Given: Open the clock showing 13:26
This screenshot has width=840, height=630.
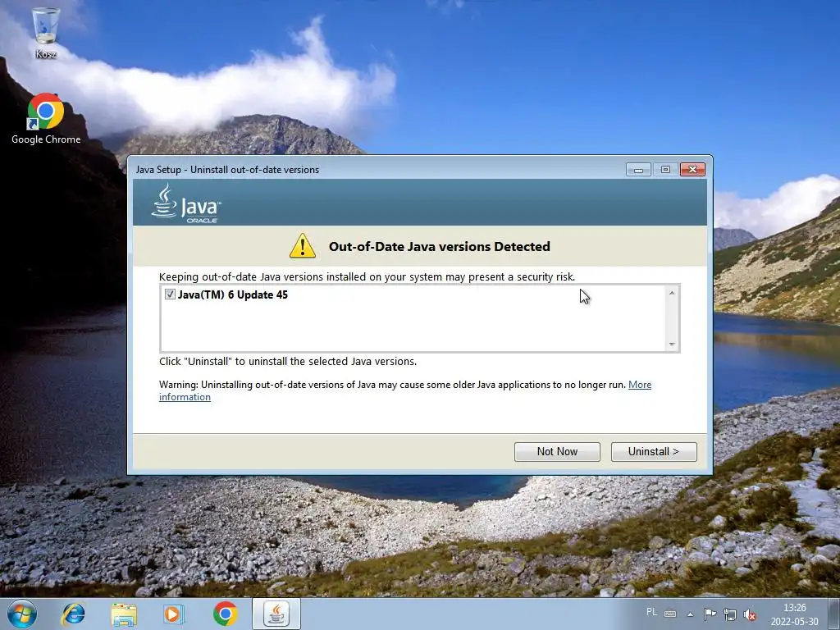Looking at the screenshot, I should point(794,614).
